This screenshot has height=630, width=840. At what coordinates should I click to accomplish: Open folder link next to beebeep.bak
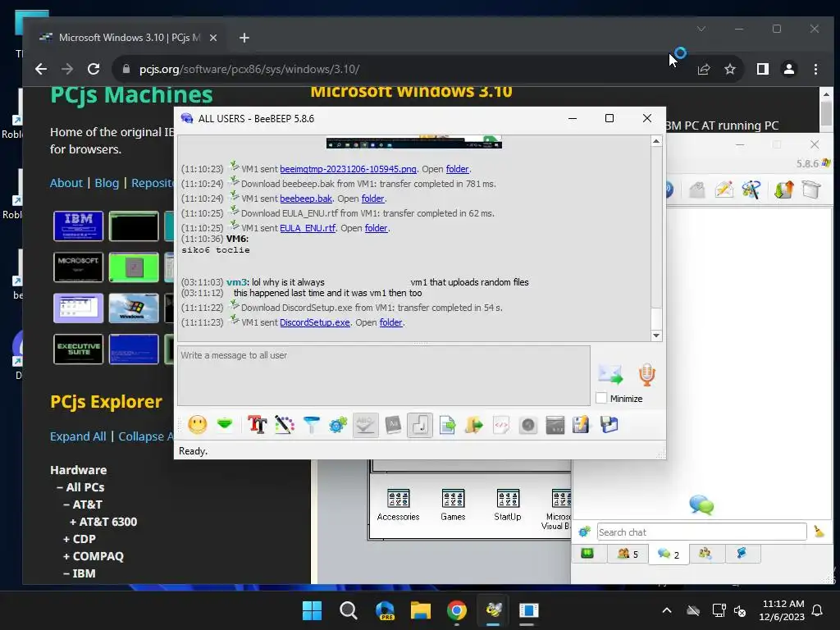[x=372, y=199]
